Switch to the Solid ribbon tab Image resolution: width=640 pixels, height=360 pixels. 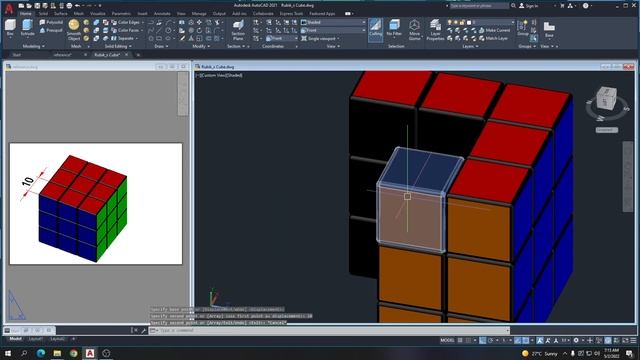[x=43, y=13]
